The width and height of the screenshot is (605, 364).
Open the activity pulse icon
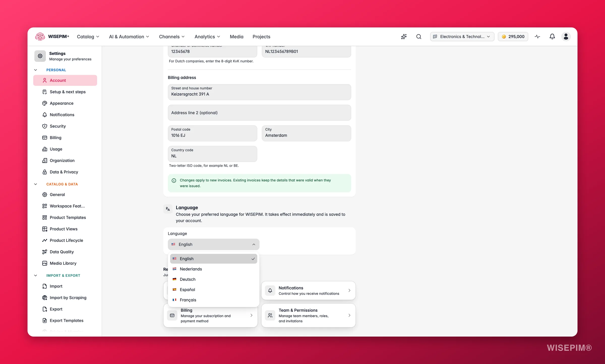pos(537,37)
